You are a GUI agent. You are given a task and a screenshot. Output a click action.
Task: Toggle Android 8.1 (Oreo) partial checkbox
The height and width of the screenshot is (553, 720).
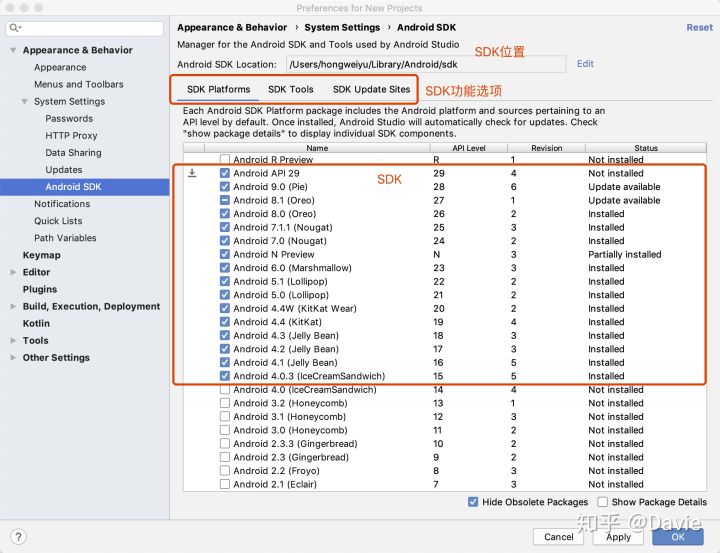[225, 200]
